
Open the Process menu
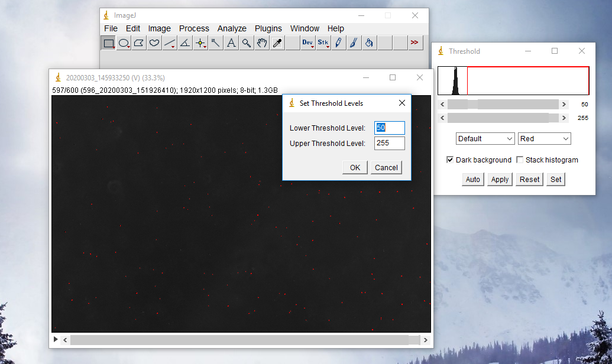point(194,28)
